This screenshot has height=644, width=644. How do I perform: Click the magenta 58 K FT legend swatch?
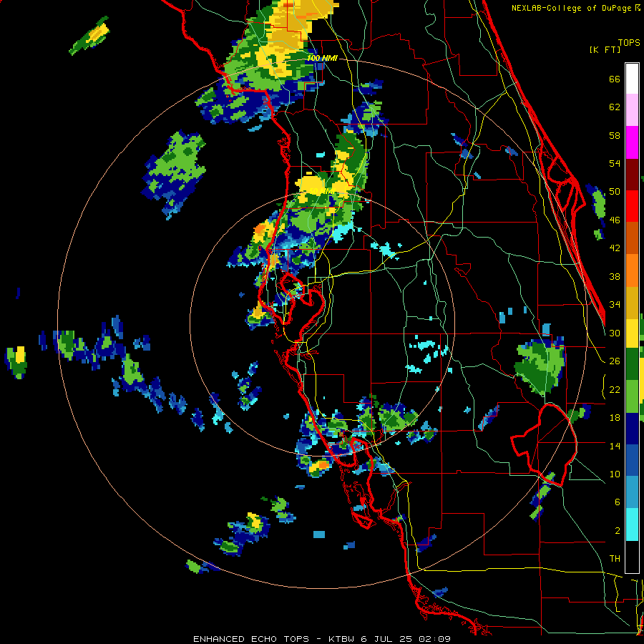pos(632,142)
